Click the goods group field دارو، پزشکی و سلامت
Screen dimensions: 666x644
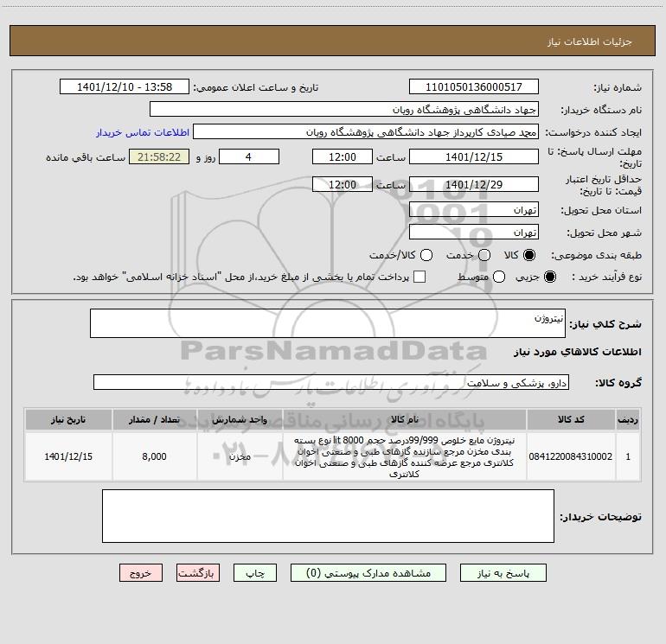click(331, 382)
